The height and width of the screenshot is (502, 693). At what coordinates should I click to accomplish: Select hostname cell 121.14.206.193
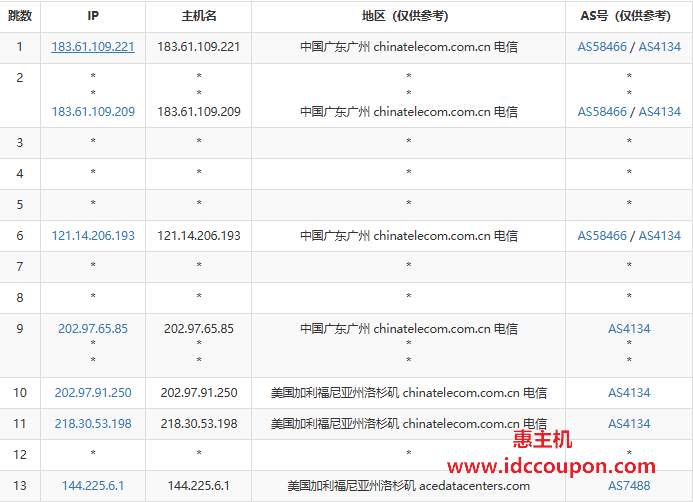(x=199, y=236)
